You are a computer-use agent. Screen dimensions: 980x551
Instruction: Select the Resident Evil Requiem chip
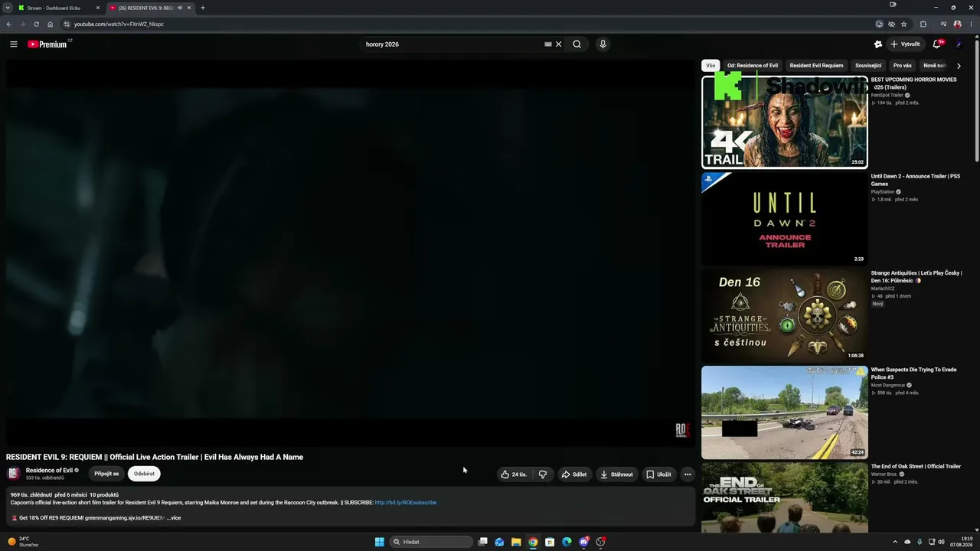pos(816,66)
